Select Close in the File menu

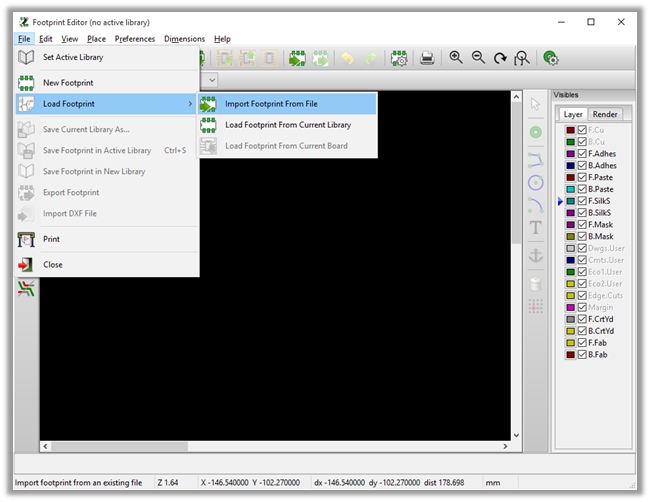[x=107, y=264]
